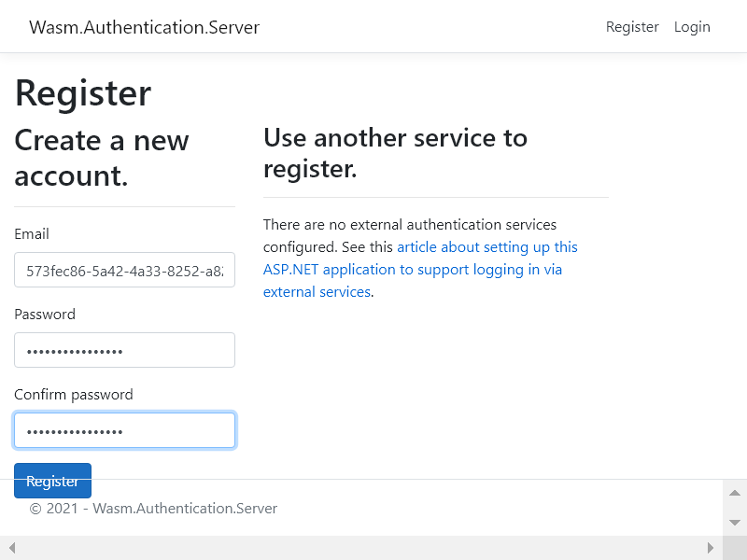Click the "Use another service to register." heading
747x560 pixels.
coord(395,153)
